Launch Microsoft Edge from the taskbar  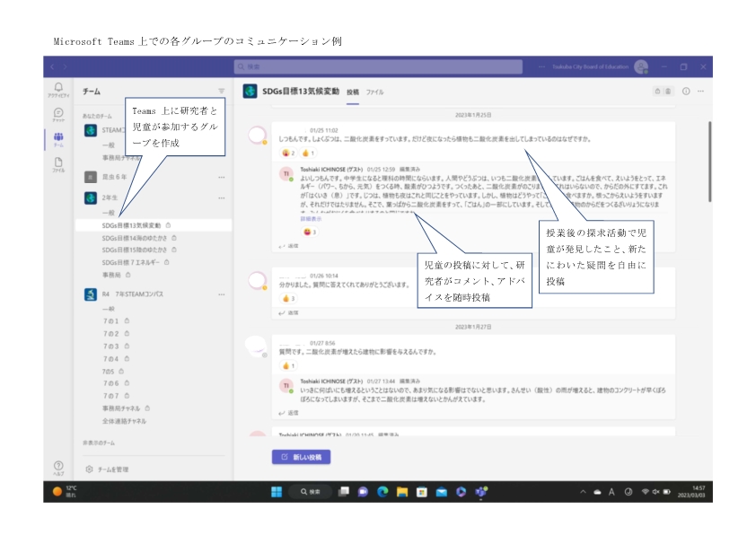pos(382,492)
